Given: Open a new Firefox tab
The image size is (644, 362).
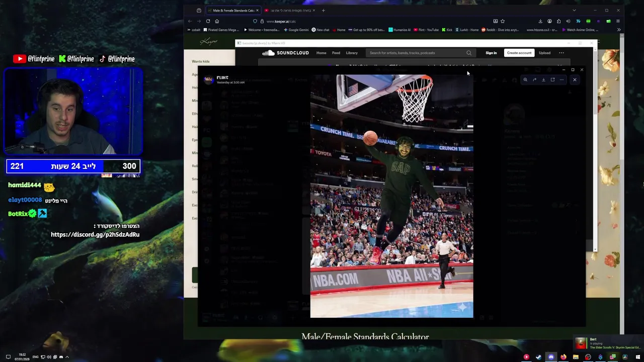Looking at the screenshot, I should click(x=324, y=10).
